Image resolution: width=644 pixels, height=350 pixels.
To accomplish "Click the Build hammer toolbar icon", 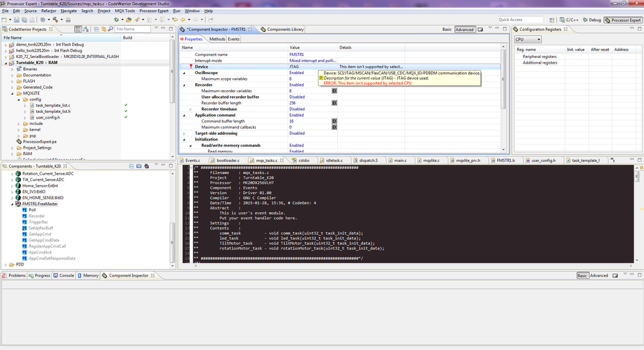I will pos(55,20).
